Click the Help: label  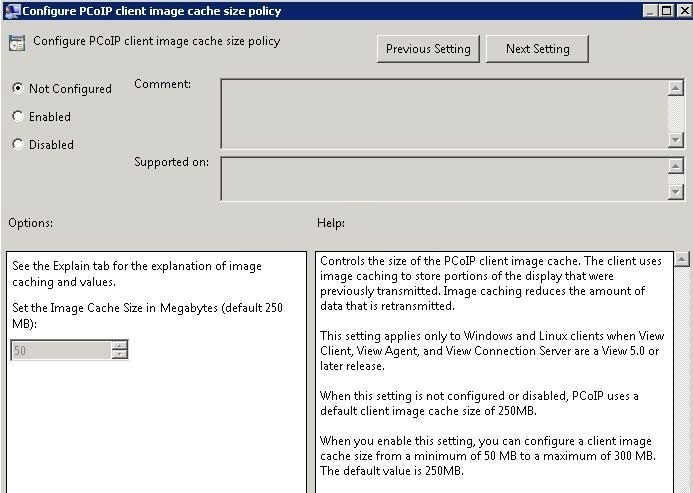click(331, 223)
